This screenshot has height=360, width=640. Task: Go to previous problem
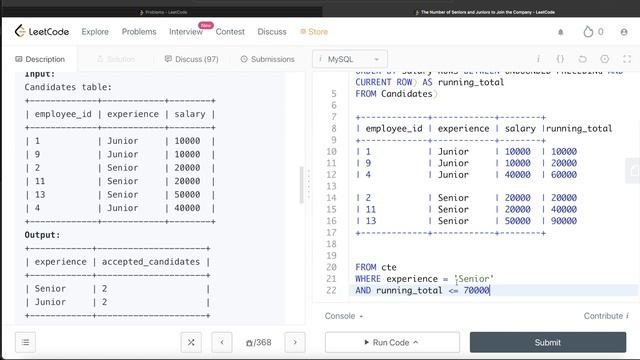222,342
